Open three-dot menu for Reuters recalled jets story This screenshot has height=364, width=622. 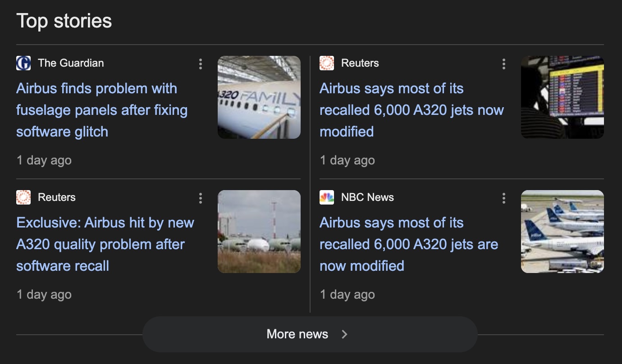pyautogui.click(x=504, y=64)
